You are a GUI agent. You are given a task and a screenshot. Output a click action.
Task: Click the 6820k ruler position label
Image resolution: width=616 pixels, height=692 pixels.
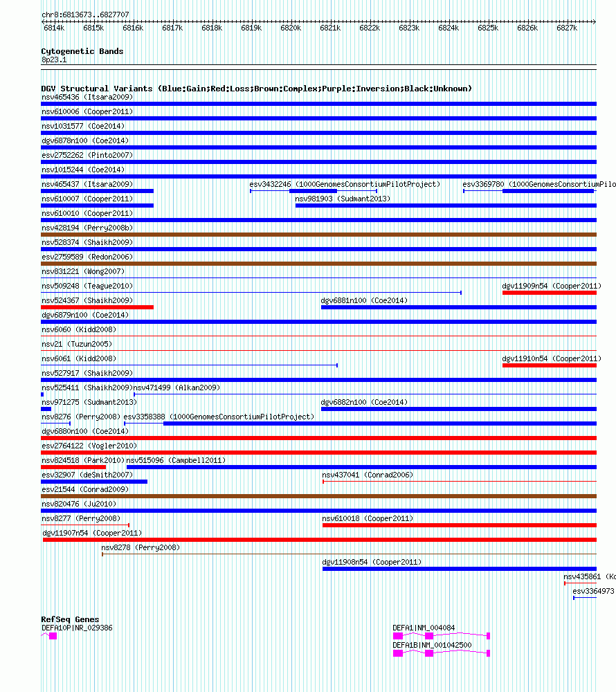(291, 28)
